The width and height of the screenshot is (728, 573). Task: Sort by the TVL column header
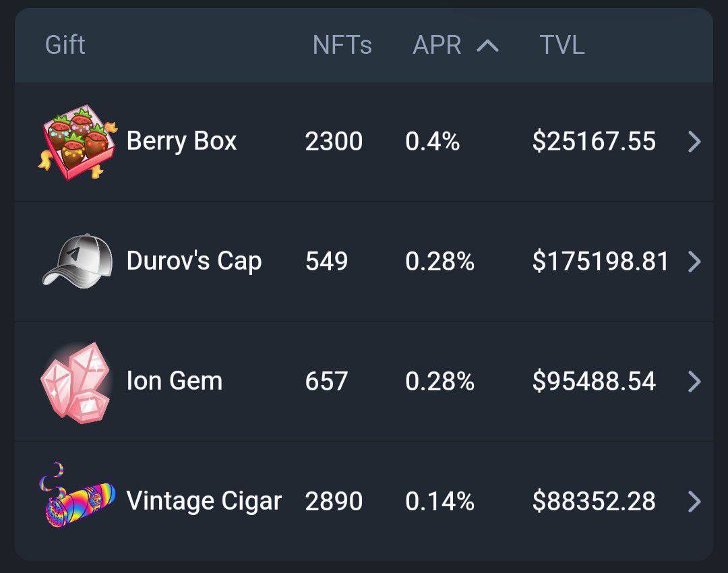tap(562, 45)
